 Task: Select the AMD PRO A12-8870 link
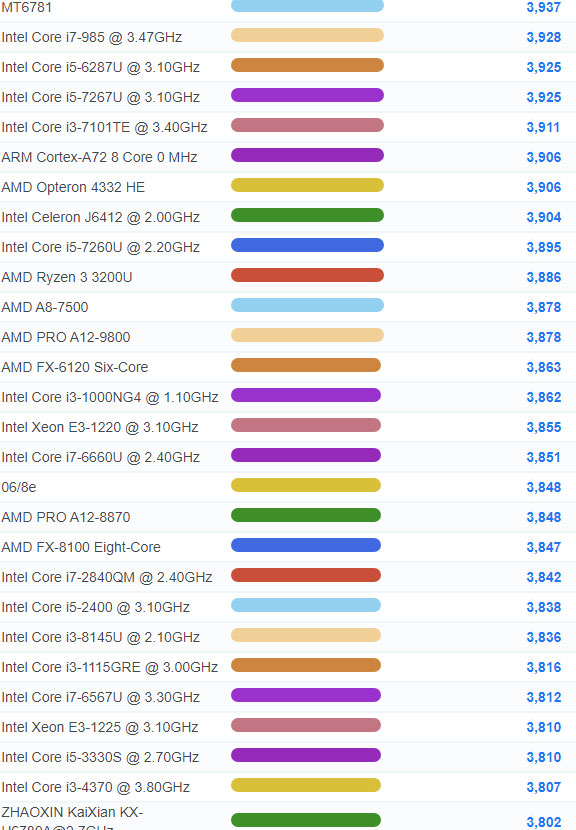(x=66, y=518)
